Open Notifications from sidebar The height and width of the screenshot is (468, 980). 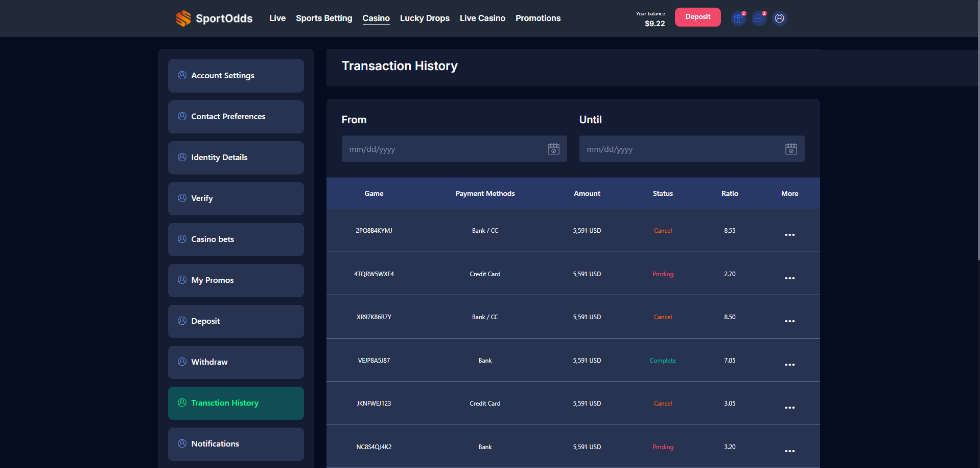236,444
